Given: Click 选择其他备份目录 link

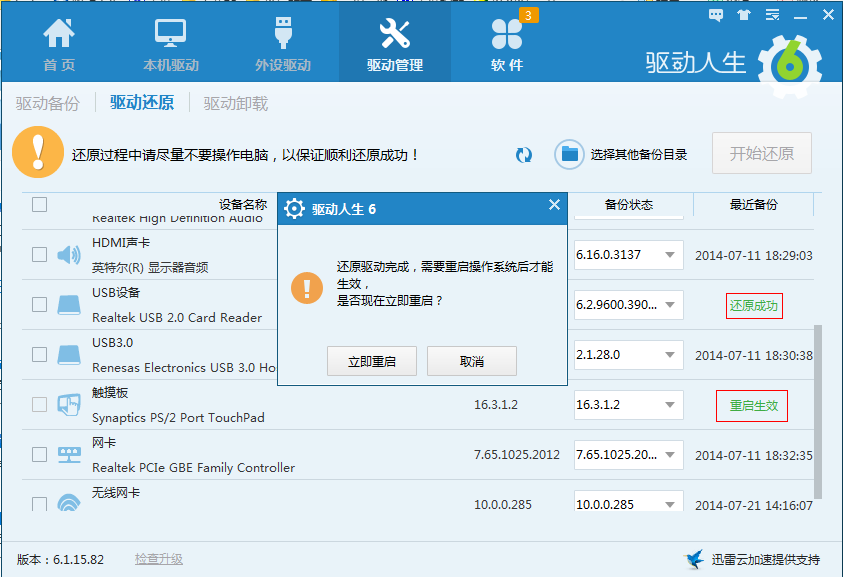Looking at the screenshot, I should pyautogui.click(x=639, y=155).
